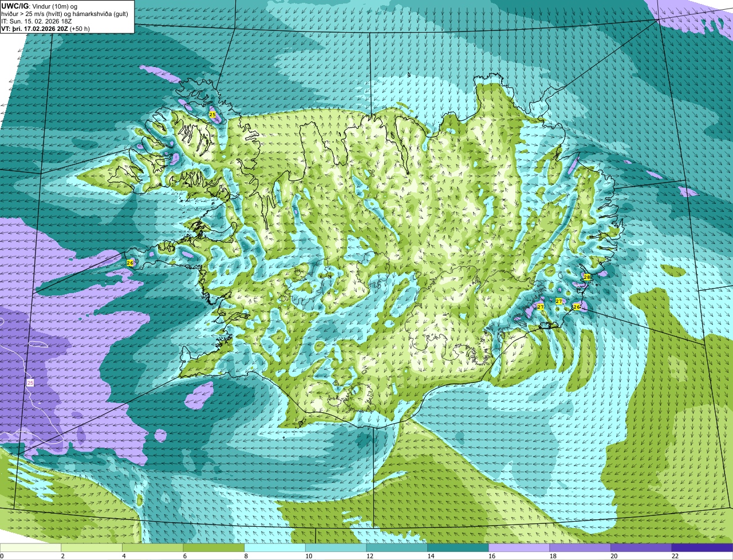Click the yellow 26 gust marker on Snæfellsnes

point(130,262)
